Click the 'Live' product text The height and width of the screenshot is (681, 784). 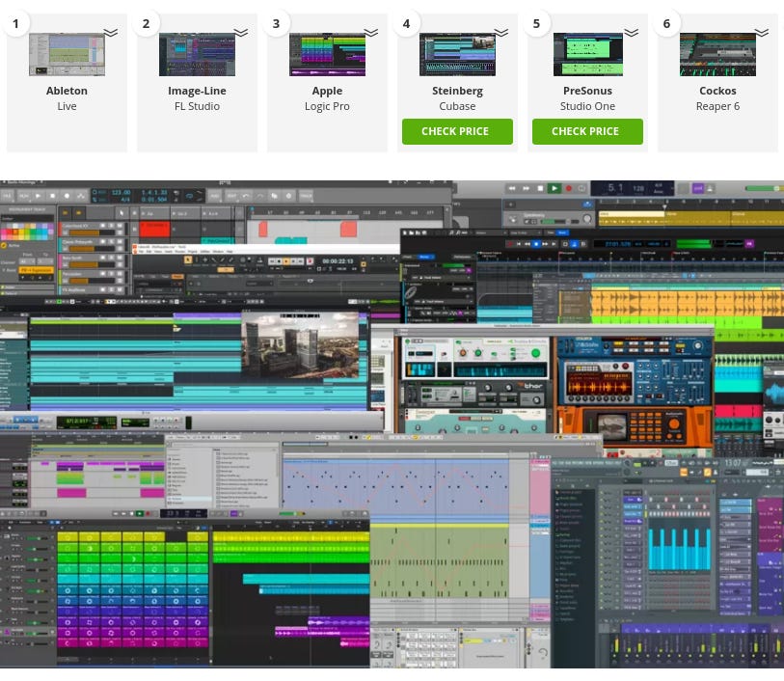pos(67,106)
